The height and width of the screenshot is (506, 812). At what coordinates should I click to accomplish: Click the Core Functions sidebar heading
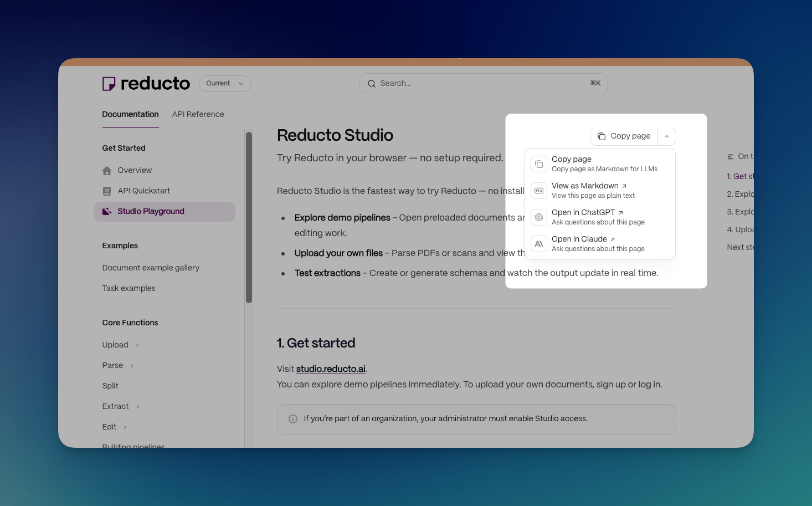(x=130, y=323)
